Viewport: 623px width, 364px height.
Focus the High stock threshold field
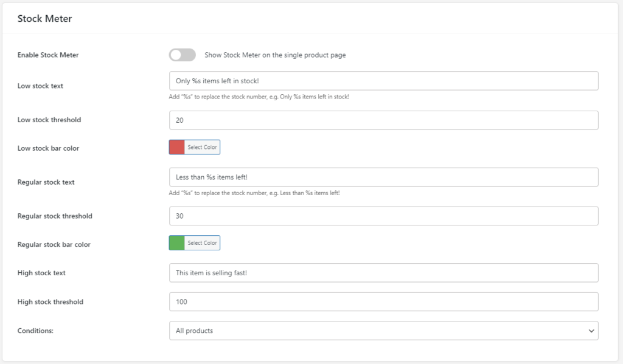click(x=383, y=301)
